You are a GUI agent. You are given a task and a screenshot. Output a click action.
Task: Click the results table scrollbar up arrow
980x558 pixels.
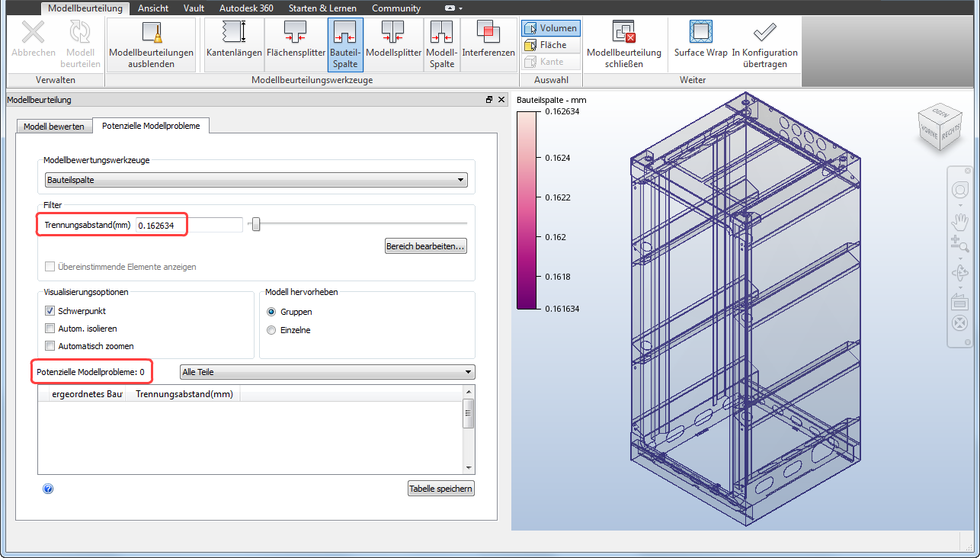pyautogui.click(x=469, y=393)
